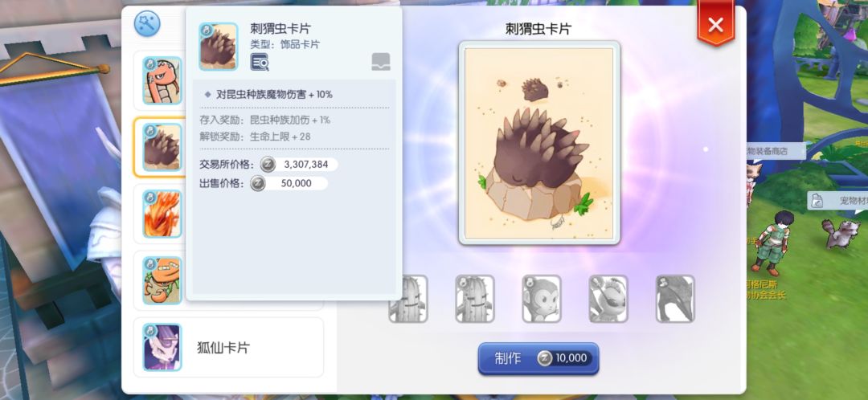Open the card detail magnifier icon
868x400 pixels.
pos(260,62)
